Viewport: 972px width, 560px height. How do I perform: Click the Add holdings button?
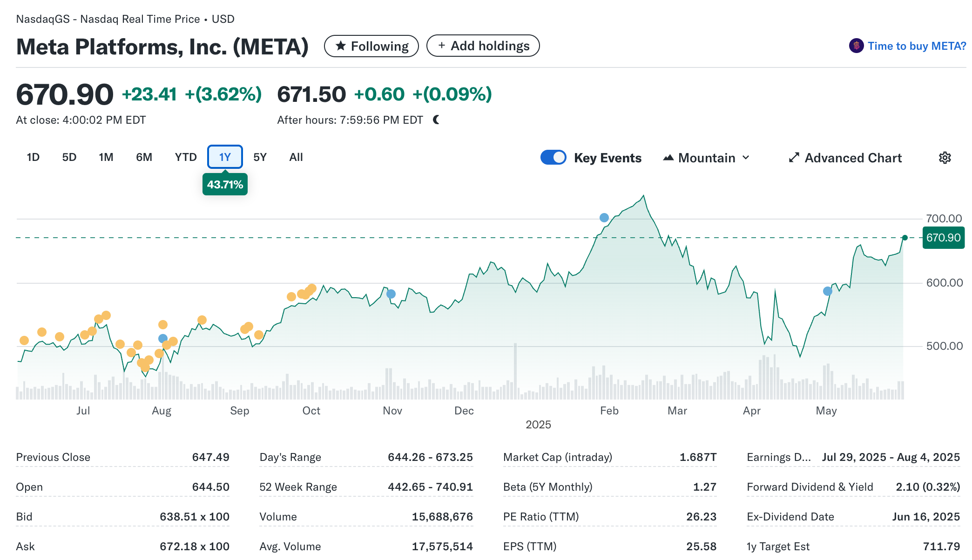(483, 46)
